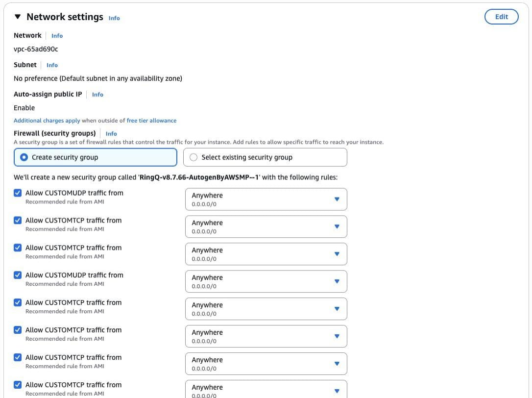View Info for Auto-assign public IP
The width and height of the screenshot is (532, 398).
coord(97,94)
